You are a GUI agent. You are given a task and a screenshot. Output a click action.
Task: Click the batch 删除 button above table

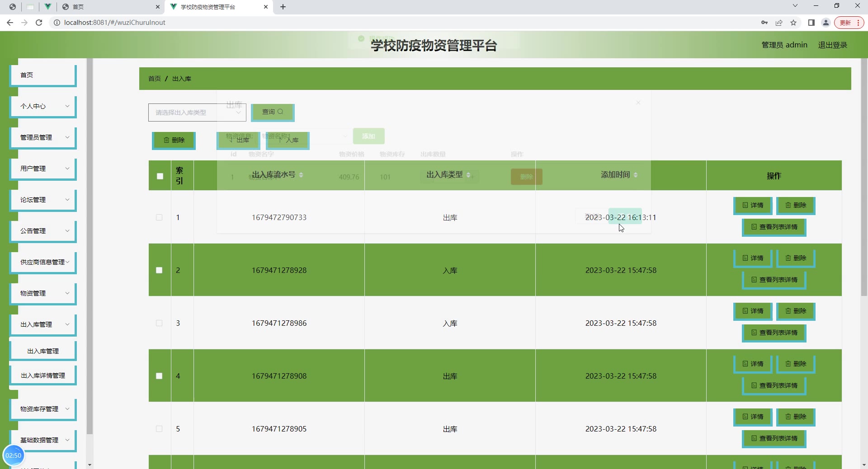[x=174, y=141]
